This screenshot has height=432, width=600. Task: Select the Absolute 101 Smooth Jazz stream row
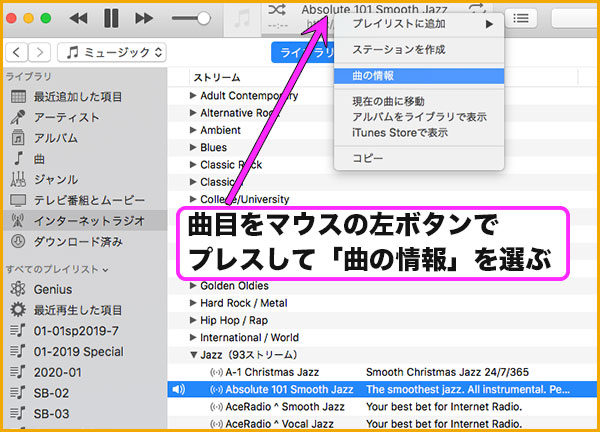tap(382, 389)
